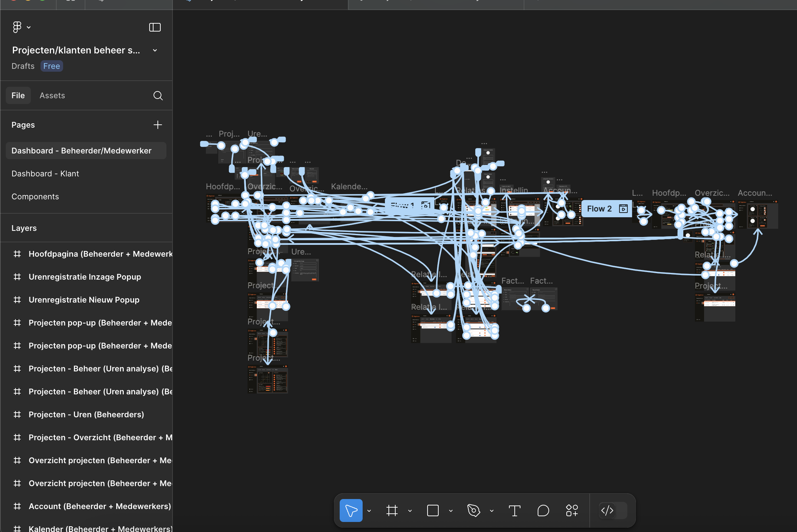Open Pen tool options chevron
The width and height of the screenshot is (797, 532).
click(492, 511)
